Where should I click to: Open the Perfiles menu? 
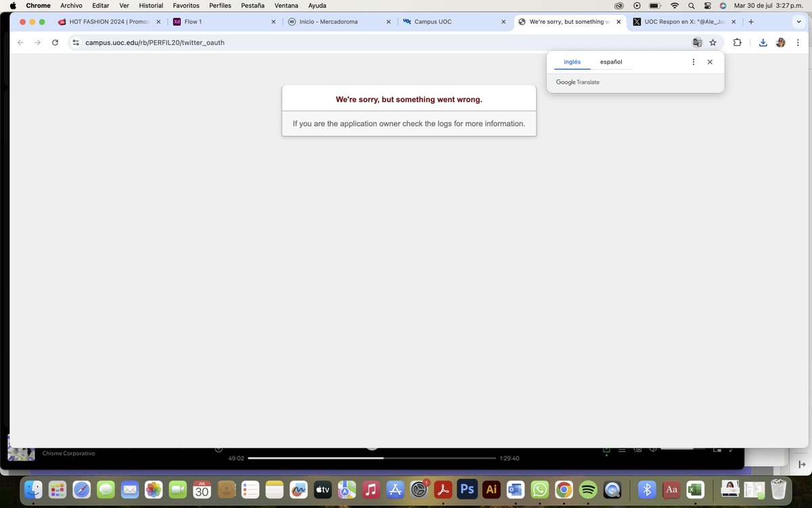coord(220,5)
